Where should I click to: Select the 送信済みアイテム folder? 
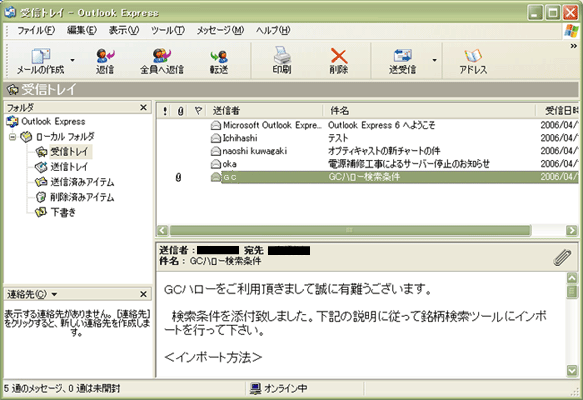point(82,182)
